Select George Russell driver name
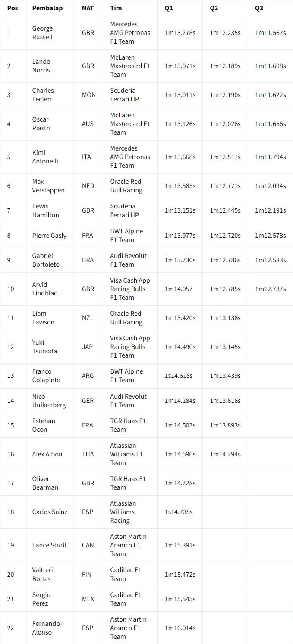Screen dimensions: 293x644 (42, 33)
